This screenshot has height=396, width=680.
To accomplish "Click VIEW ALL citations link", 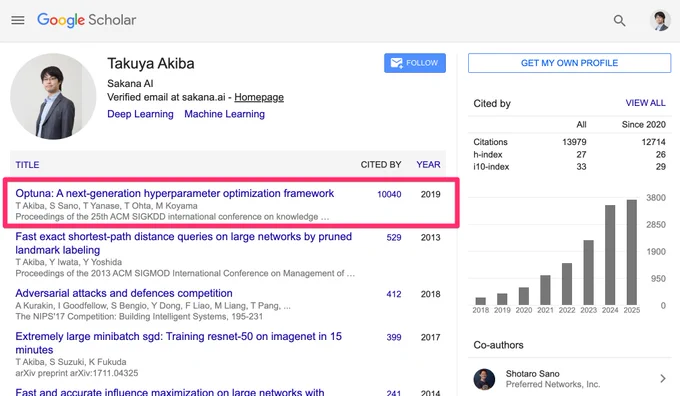I will coord(645,103).
